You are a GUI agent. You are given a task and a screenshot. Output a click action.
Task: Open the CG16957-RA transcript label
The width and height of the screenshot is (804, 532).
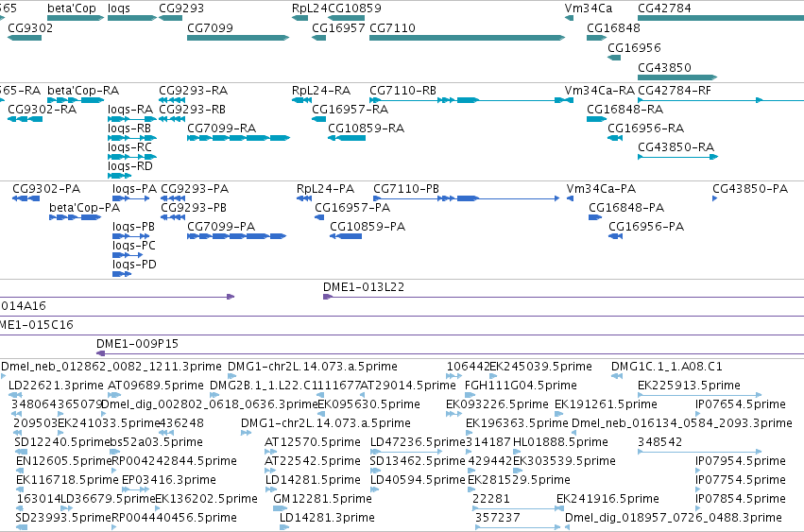click(x=351, y=110)
